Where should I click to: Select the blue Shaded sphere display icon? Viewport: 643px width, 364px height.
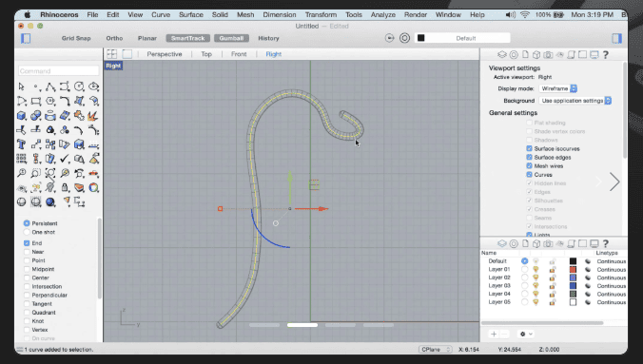coord(50,202)
